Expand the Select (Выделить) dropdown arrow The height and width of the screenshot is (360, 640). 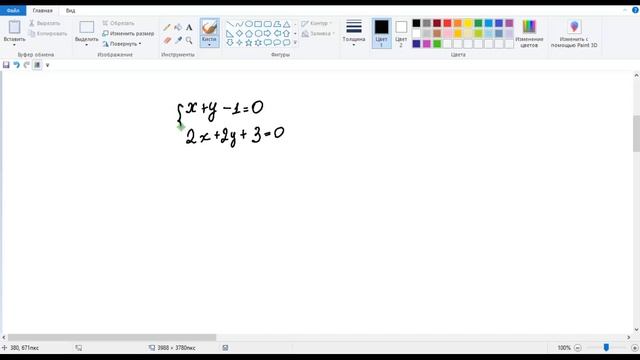pyautogui.click(x=87, y=45)
